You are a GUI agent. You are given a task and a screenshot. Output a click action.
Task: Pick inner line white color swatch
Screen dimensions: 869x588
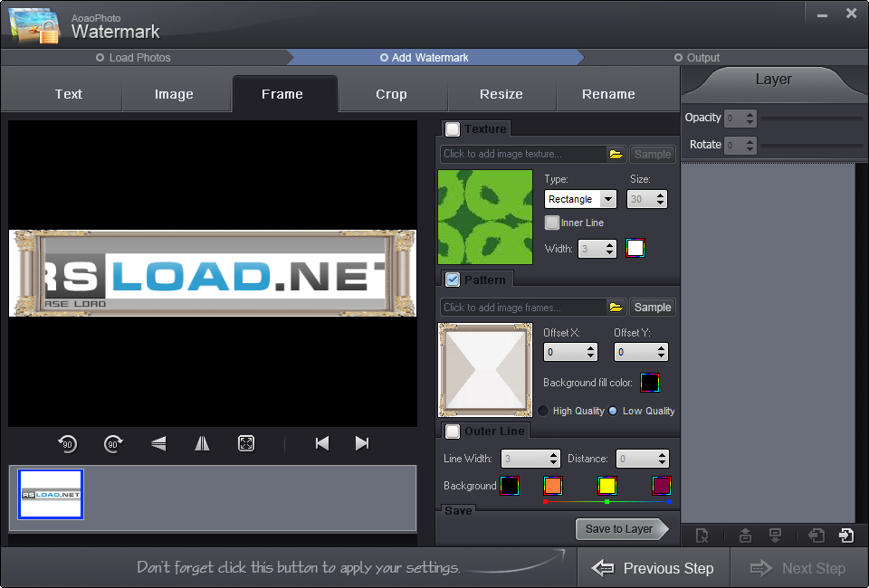tap(635, 248)
